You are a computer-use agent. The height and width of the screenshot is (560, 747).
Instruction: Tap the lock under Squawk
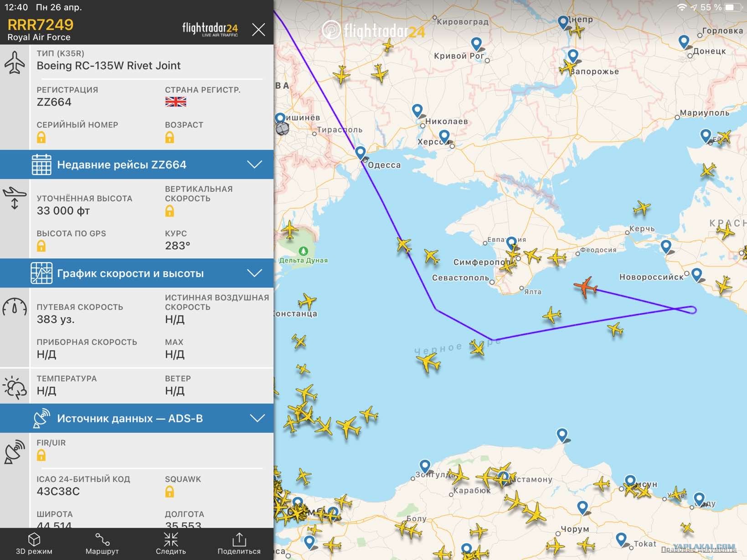[x=170, y=491]
